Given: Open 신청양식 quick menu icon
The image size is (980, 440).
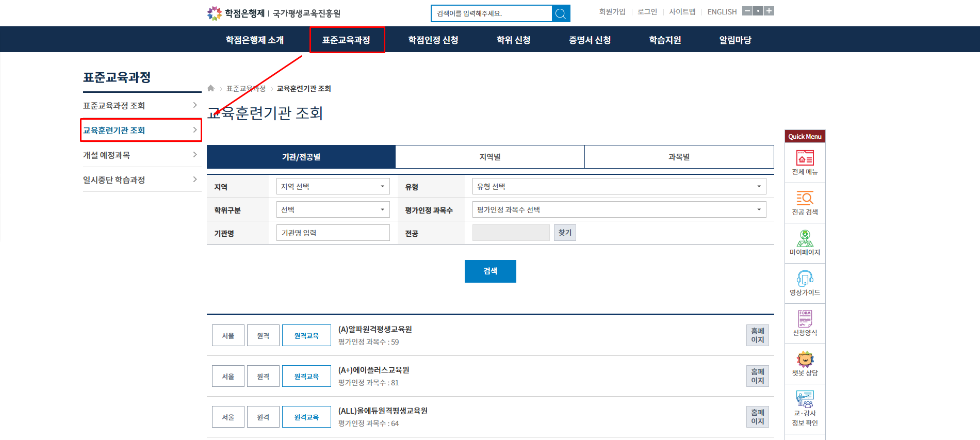Looking at the screenshot, I should click(805, 323).
